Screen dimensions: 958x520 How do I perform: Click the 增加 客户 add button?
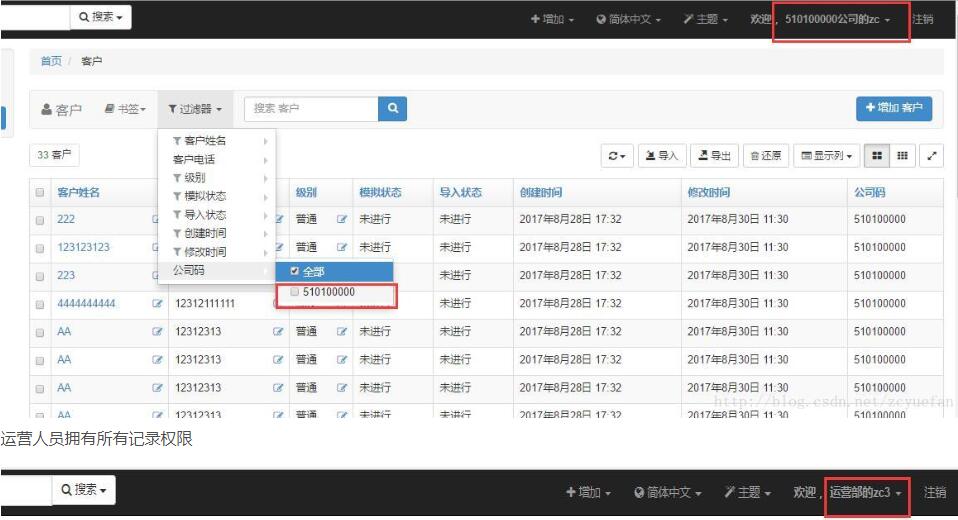(893, 108)
